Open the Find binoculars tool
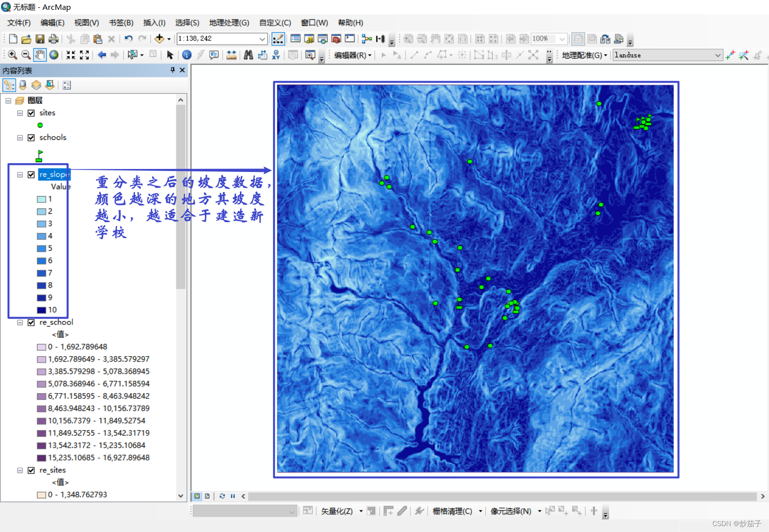The width and height of the screenshot is (769, 532). click(248, 55)
